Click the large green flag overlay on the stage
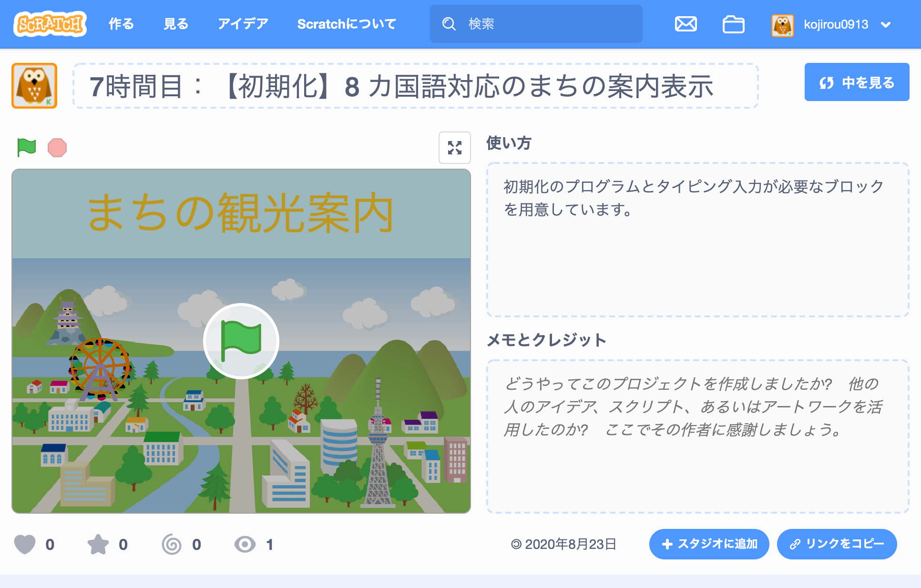 click(241, 341)
